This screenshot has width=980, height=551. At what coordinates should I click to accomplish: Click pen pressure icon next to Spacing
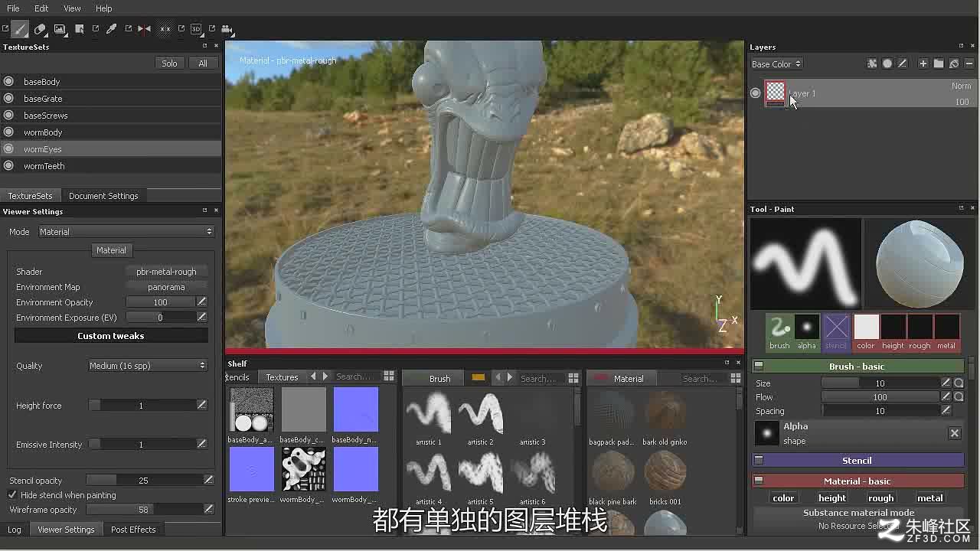[x=946, y=410]
